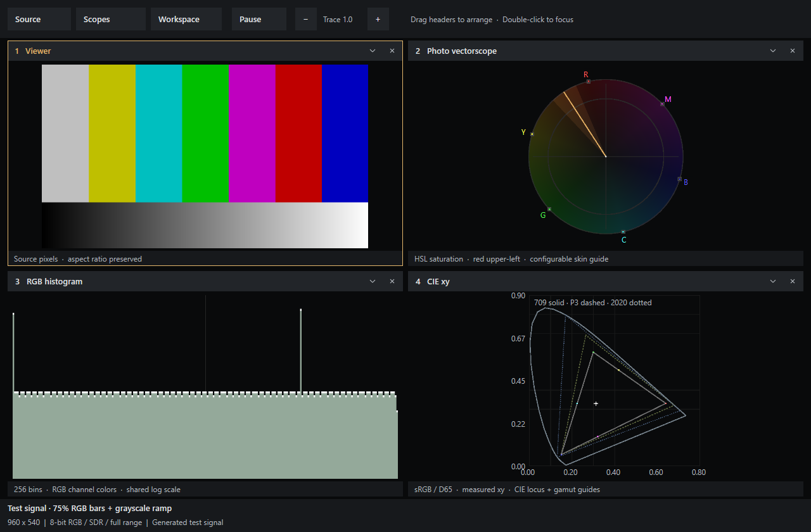Click the grayscale ramp in Viewer
This screenshot has height=532, width=811.
click(205, 225)
